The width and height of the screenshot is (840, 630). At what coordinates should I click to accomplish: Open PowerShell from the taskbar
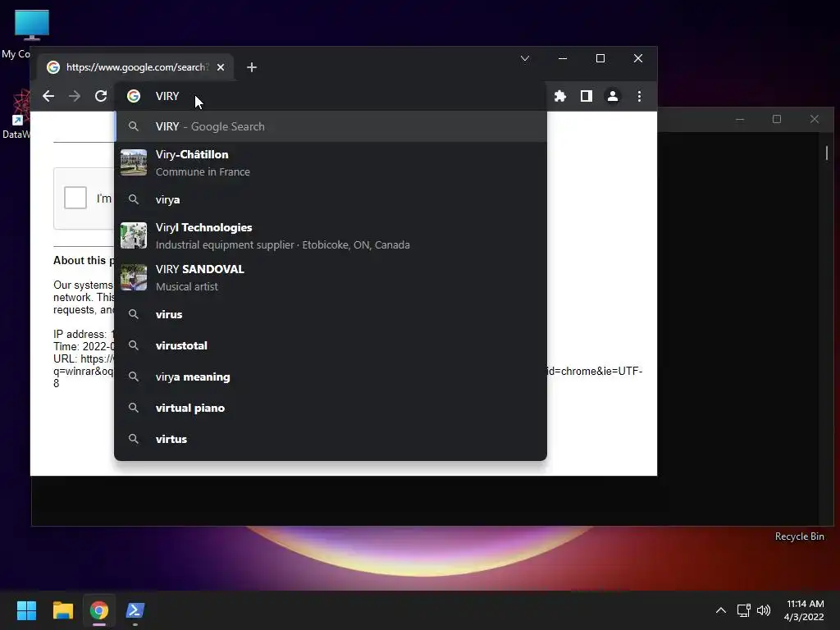pyautogui.click(x=135, y=610)
